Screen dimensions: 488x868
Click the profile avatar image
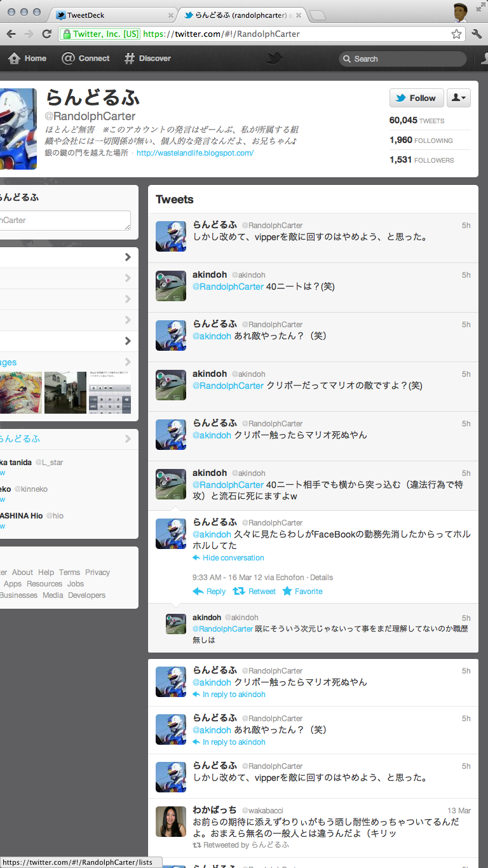pos(18,129)
